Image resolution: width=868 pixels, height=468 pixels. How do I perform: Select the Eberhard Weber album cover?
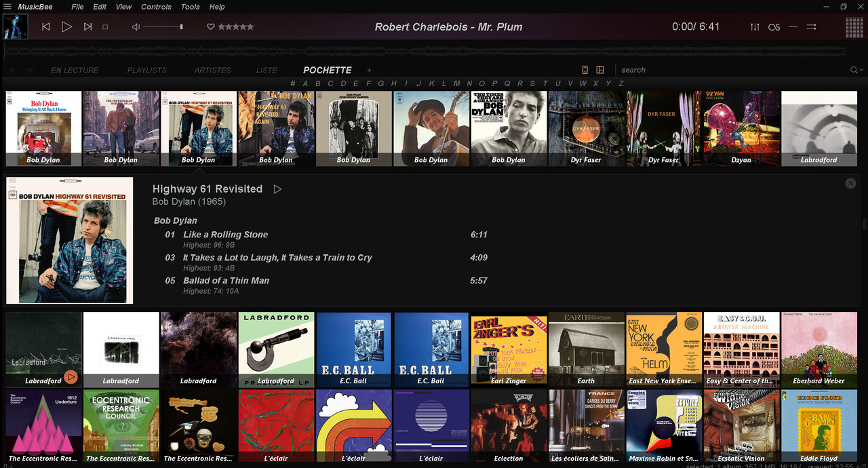818,349
